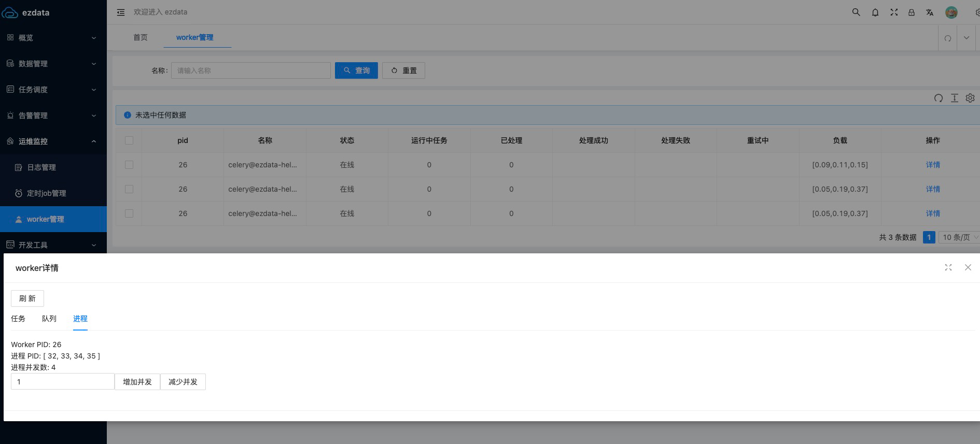Viewport: 980px width, 444px height.
Task: Check the third table row checkbox
Action: (129, 213)
